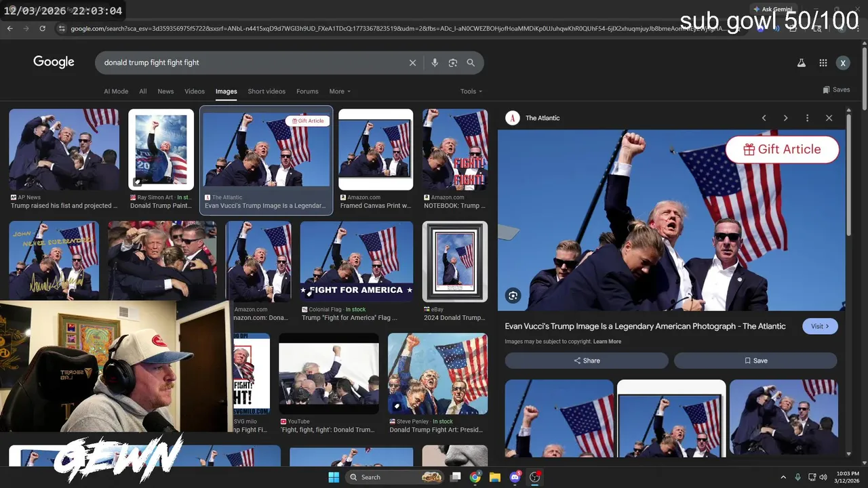
Task: Click the tray microphone icon
Action: click(798, 477)
